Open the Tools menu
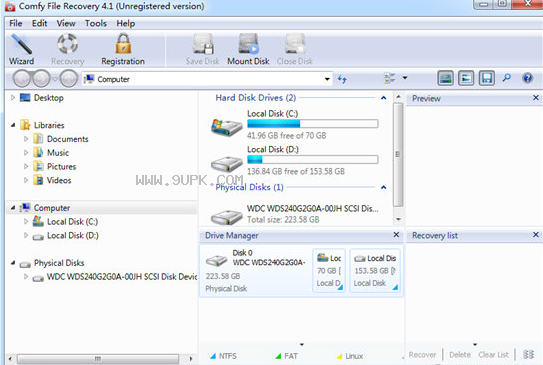543x365 pixels. (96, 24)
